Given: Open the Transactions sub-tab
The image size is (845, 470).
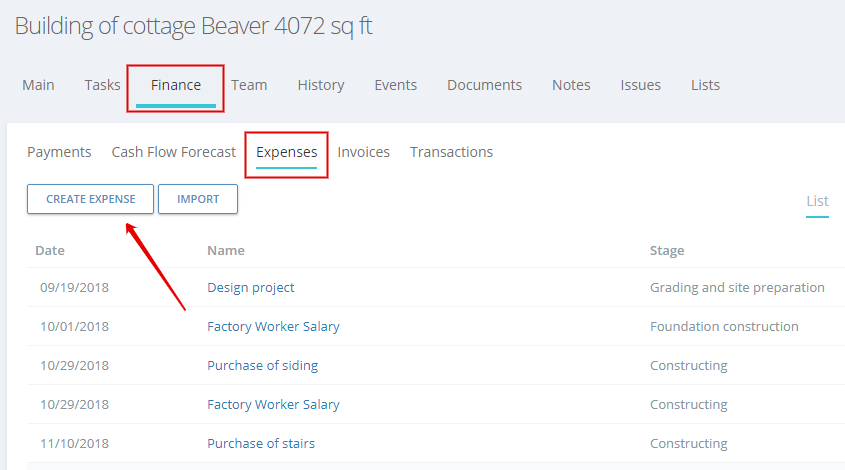Looking at the screenshot, I should (451, 153).
